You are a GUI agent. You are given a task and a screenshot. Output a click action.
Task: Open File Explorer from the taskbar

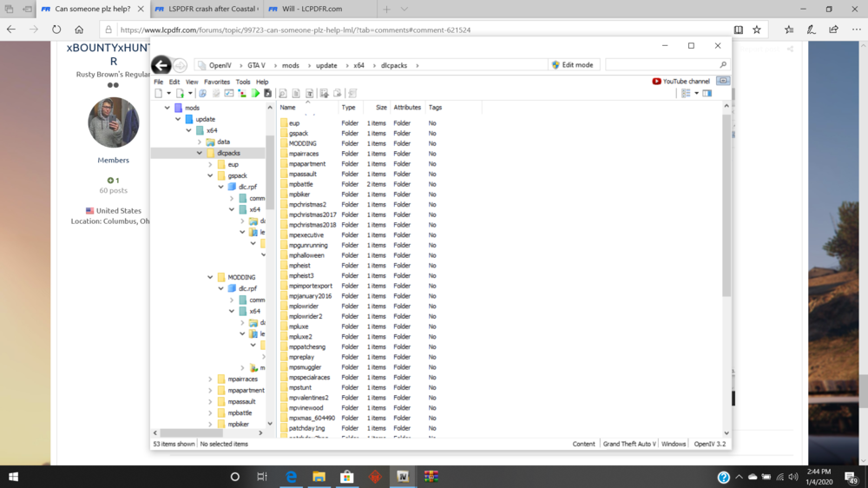(x=319, y=477)
